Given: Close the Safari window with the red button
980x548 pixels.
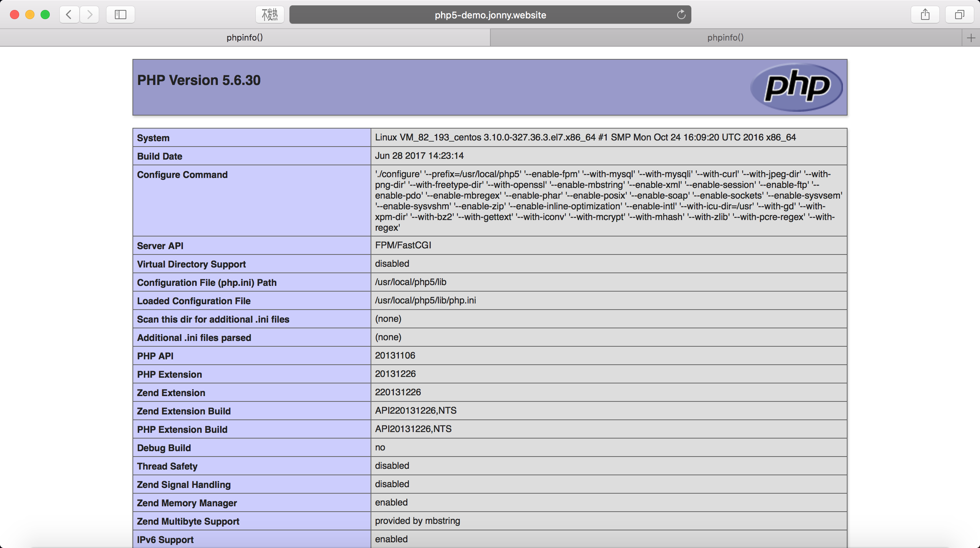Looking at the screenshot, I should coord(15,15).
